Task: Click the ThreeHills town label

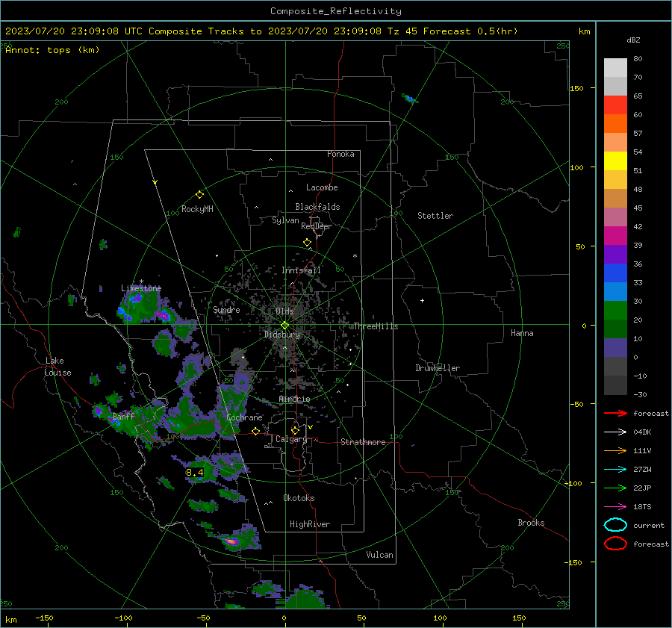Action: pos(376,326)
